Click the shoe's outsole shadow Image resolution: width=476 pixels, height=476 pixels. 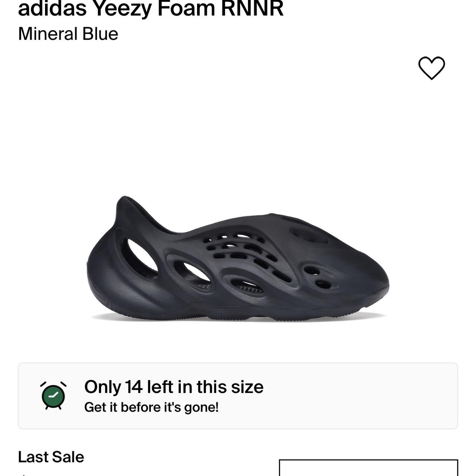coord(238,318)
